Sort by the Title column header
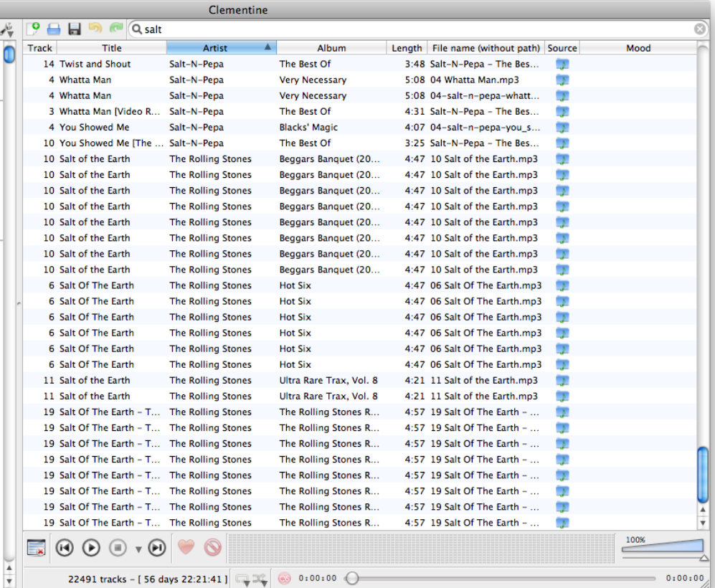The width and height of the screenshot is (715, 588). click(112, 48)
